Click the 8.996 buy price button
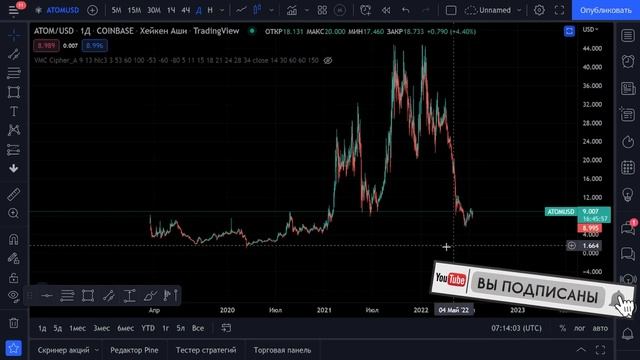The height and width of the screenshot is (360, 640). point(95,46)
